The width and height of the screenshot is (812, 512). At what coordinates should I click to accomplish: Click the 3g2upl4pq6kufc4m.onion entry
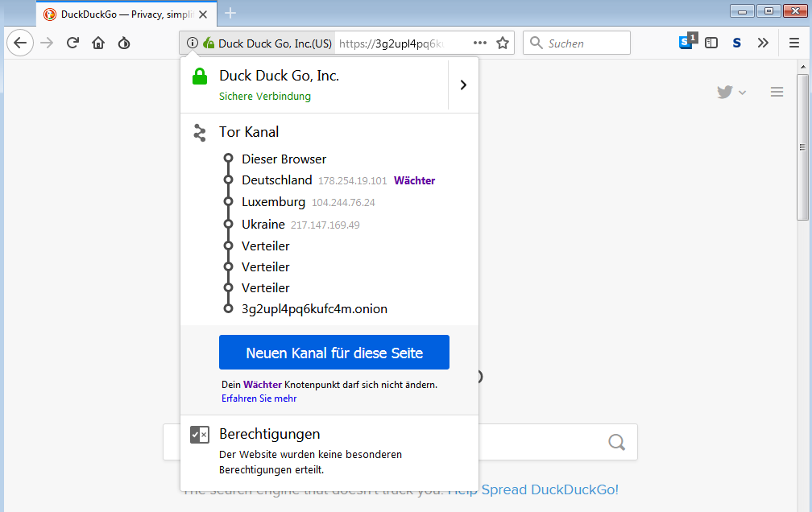(314, 309)
